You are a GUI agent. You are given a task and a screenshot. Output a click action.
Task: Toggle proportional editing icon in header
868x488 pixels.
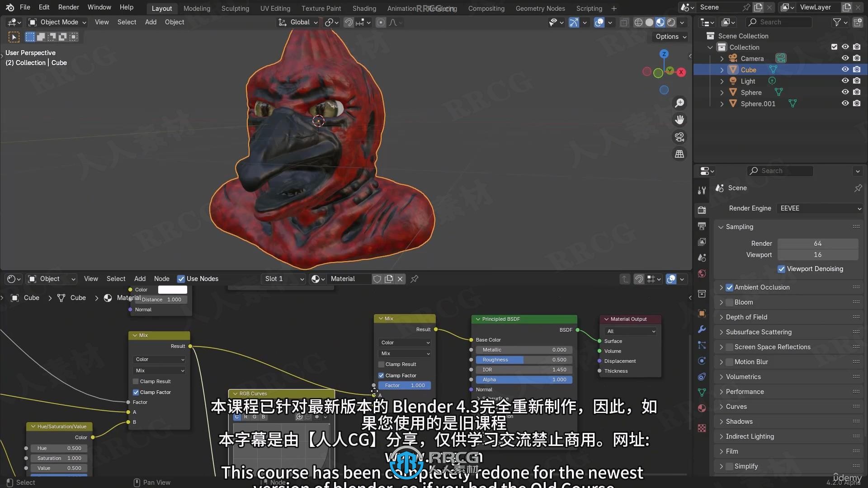point(381,22)
